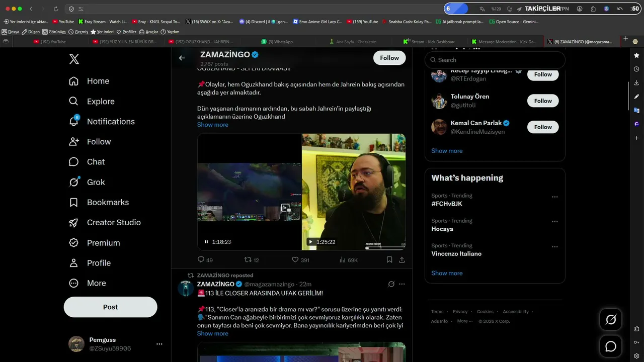Open browser sidebar settings gear
This screenshot has height=362, width=644.
click(x=636, y=356)
